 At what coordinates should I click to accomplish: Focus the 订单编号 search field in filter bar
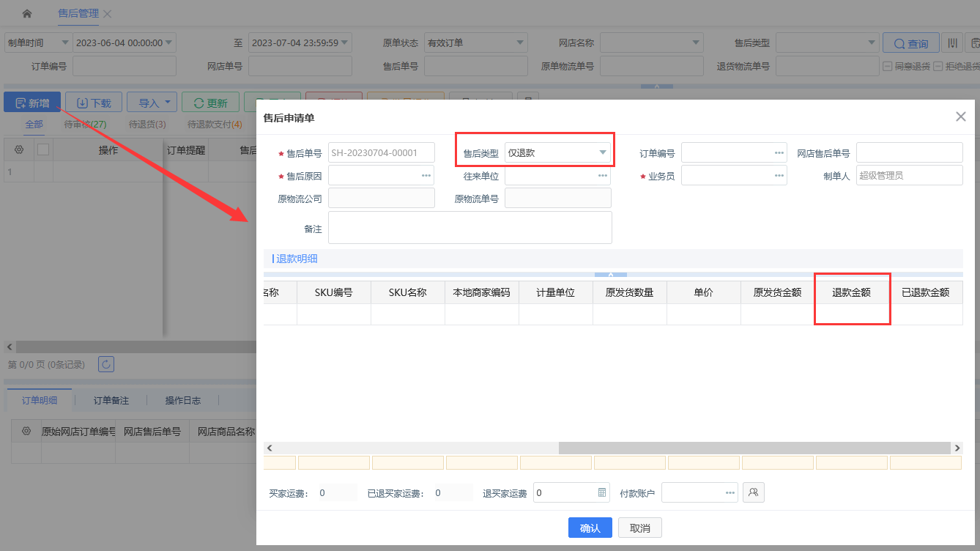[125, 66]
